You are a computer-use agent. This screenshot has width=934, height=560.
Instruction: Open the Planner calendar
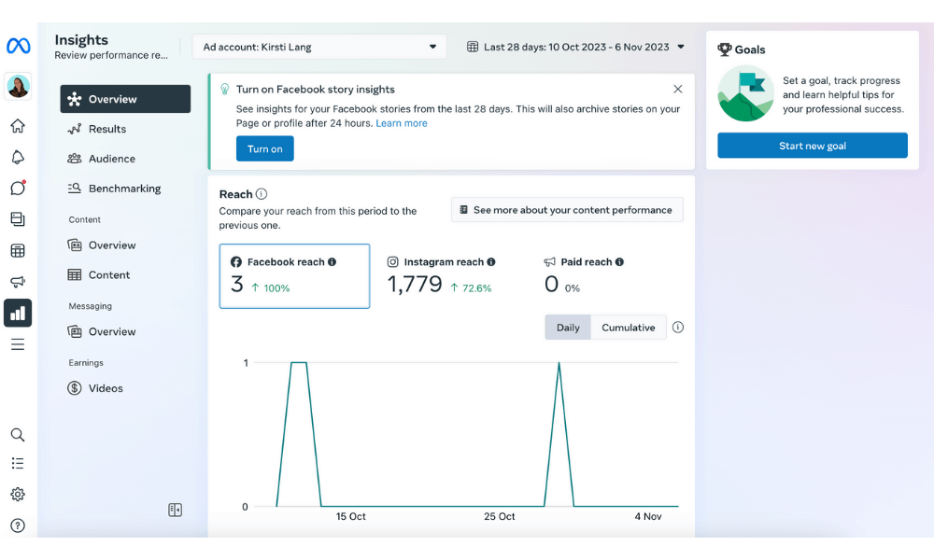pyautogui.click(x=18, y=250)
